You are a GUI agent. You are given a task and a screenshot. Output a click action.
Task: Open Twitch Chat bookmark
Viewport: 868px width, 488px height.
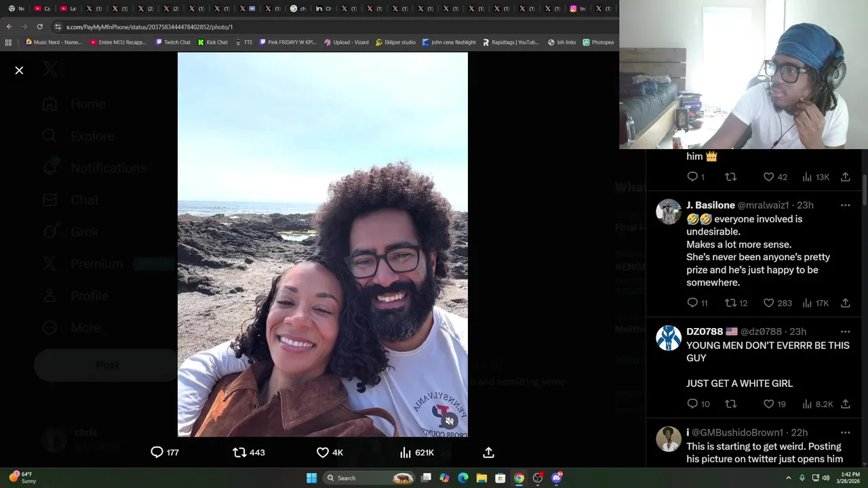tap(172, 42)
